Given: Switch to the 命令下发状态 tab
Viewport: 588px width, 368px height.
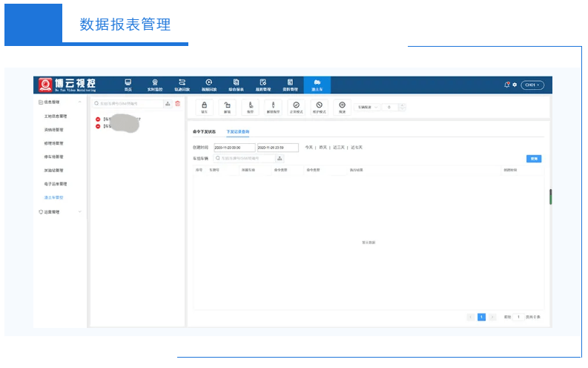Looking at the screenshot, I should 205,131.
